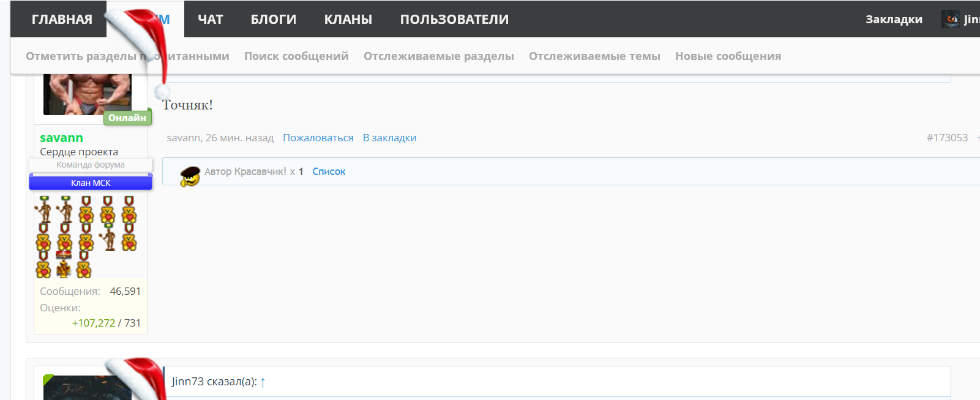This screenshot has height=400, width=980.
Task: Click the first bronze statue medal in the top row
Action: [43, 210]
